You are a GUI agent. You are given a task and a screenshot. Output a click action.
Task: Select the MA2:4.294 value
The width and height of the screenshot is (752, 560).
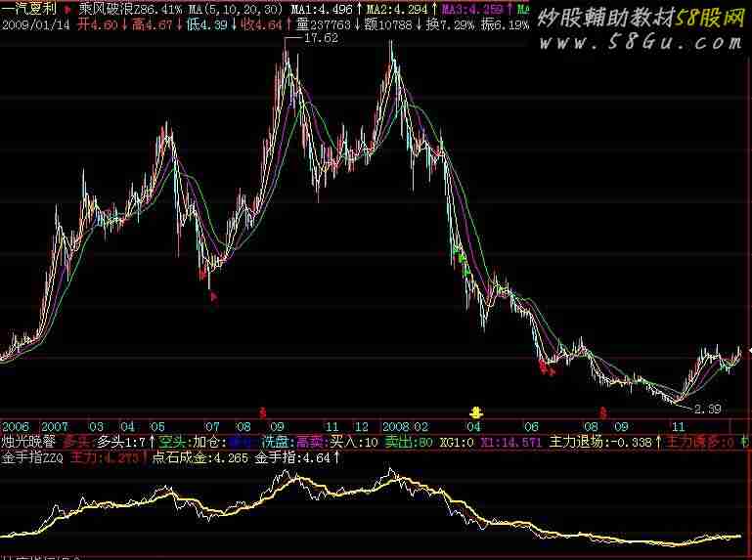397,9
